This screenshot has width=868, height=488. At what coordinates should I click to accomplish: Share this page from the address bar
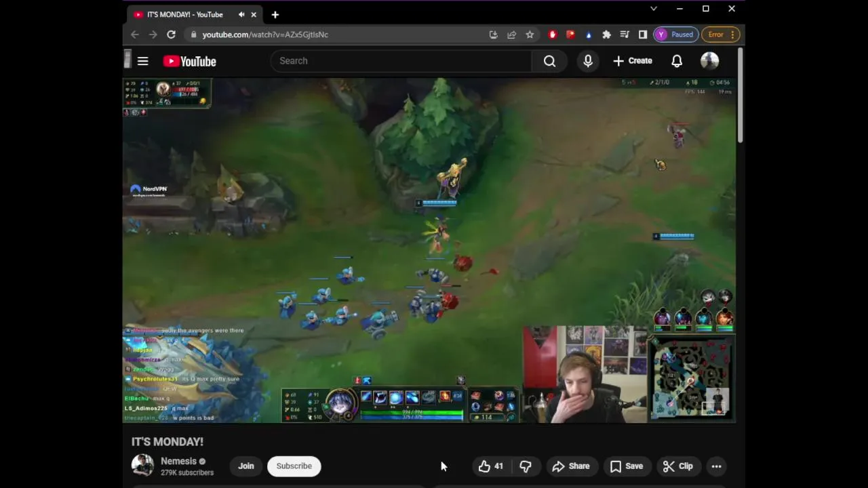point(511,35)
